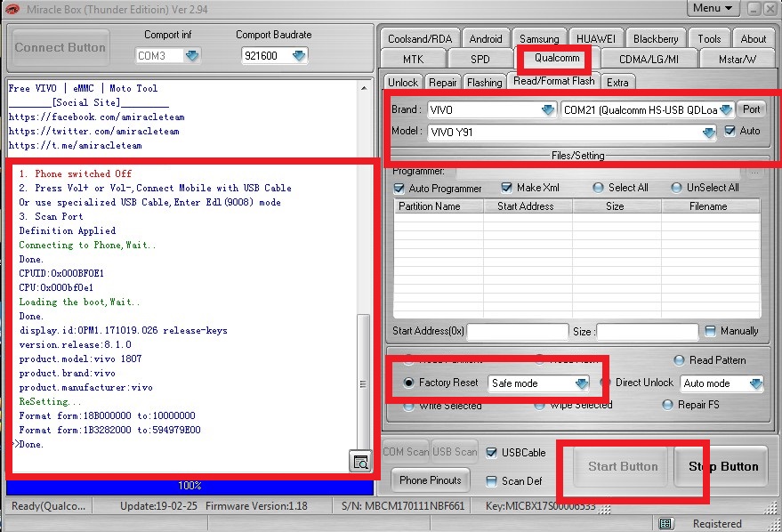Click the Miracle Box logo in title bar
Viewport: 782px width, 532px height.
point(12,9)
